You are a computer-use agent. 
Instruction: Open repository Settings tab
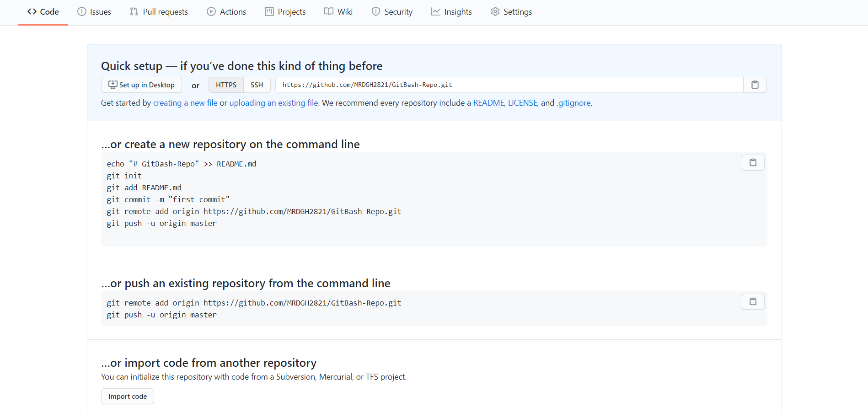click(511, 12)
